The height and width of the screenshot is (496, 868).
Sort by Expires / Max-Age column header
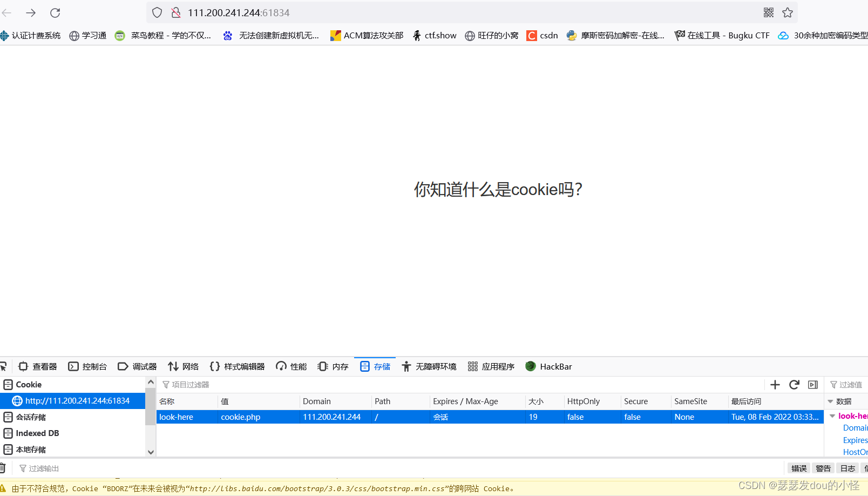pos(477,401)
